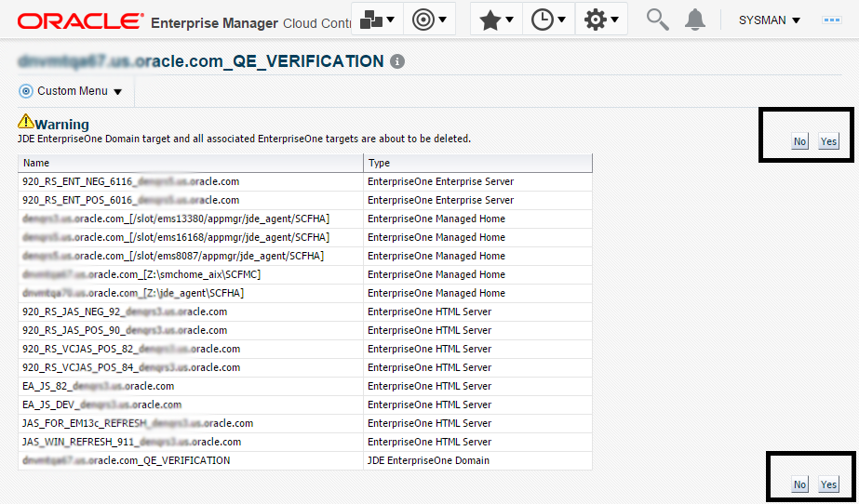Open the Targets menu icon
This screenshot has height=504, width=859.
tap(429, 20)
